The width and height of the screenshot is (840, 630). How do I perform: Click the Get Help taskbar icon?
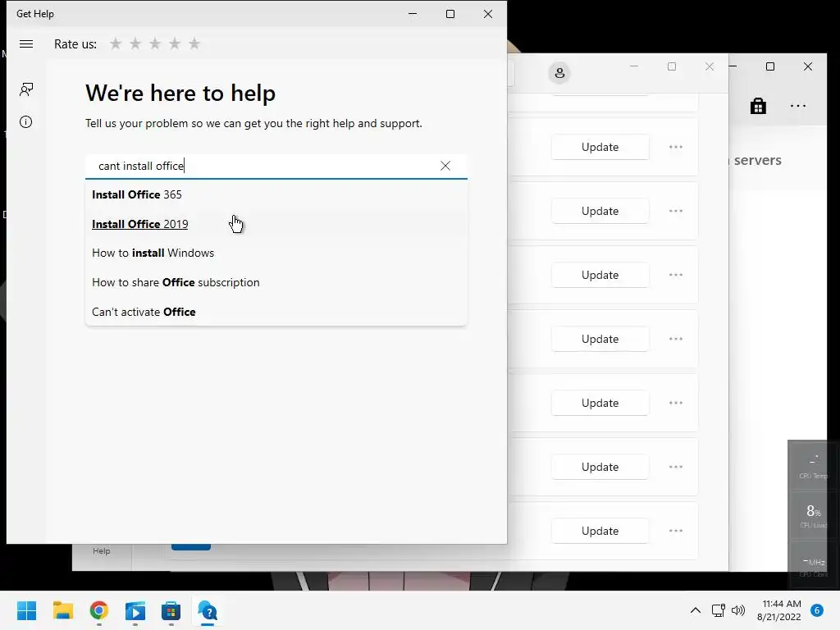[208, 610]
